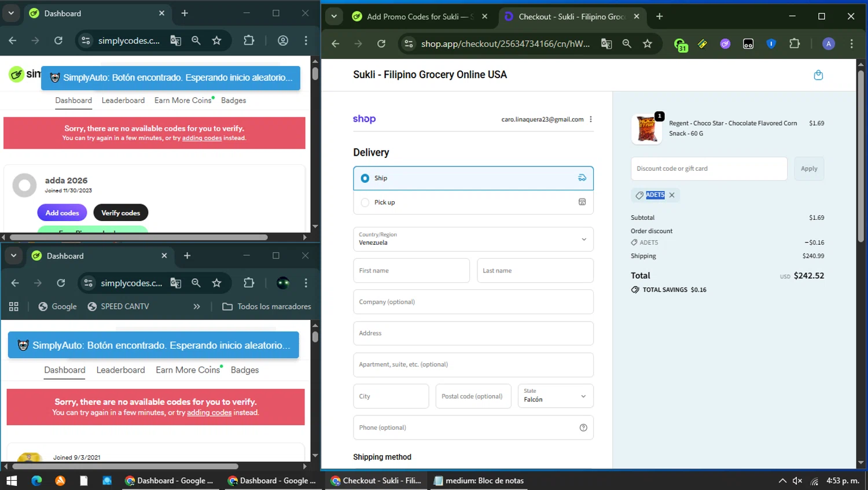Remove the applied ADETS discount code

point(672,195)
